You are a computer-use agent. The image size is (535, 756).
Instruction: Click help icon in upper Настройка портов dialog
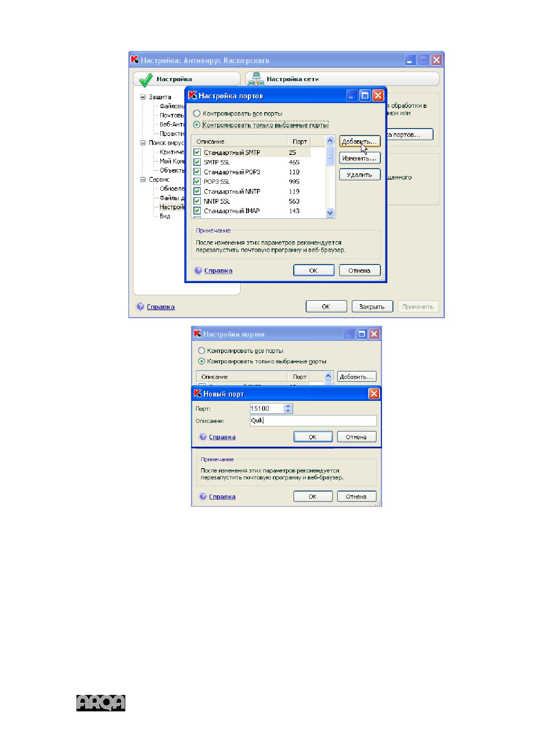point(198,271)
